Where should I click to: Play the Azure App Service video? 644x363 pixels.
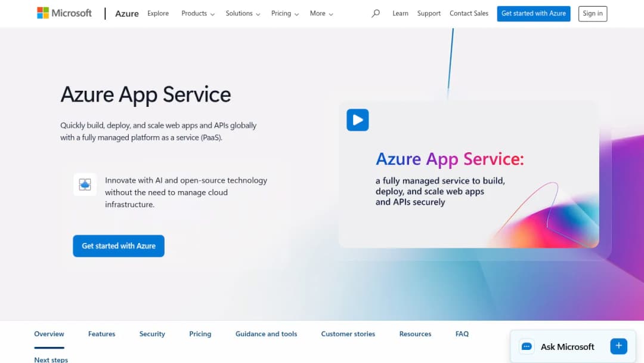(357, 120)
